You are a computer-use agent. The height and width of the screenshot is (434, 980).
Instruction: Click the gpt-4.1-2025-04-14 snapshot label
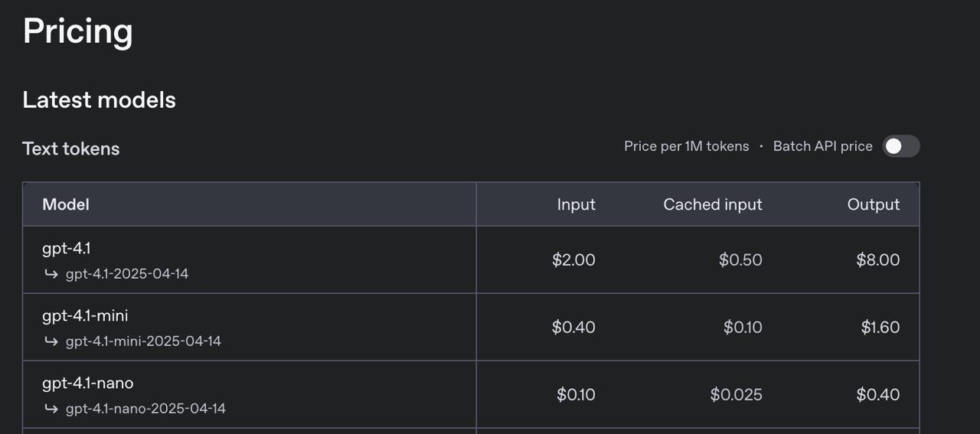point(127,274)
